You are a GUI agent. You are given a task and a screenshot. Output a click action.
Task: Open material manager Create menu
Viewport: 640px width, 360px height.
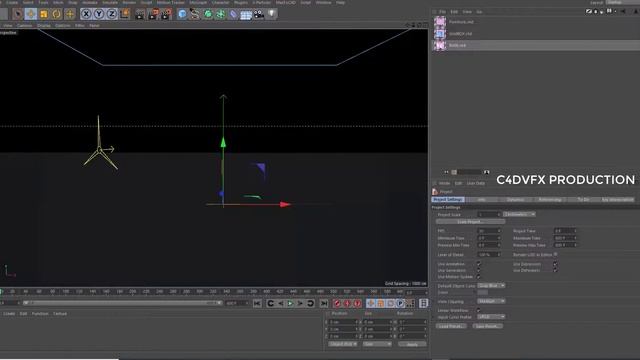tap(9, 314)
